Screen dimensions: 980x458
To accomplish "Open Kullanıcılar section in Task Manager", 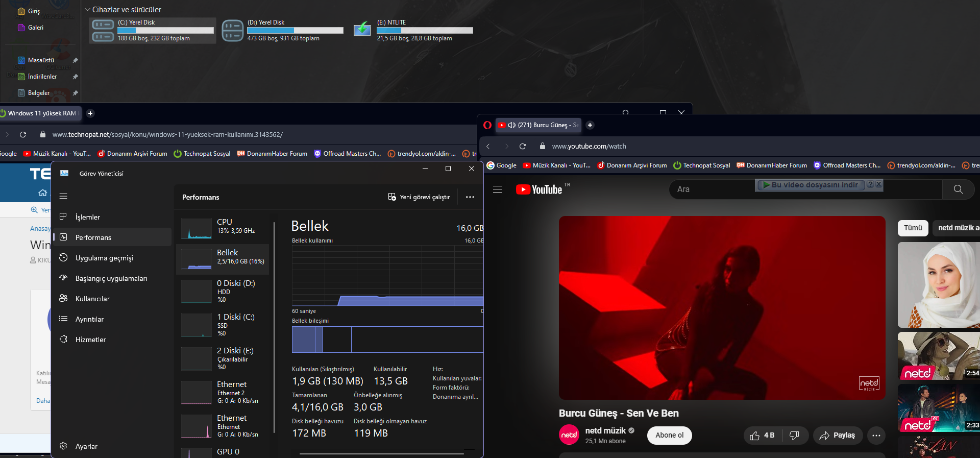I will (112, 299).
